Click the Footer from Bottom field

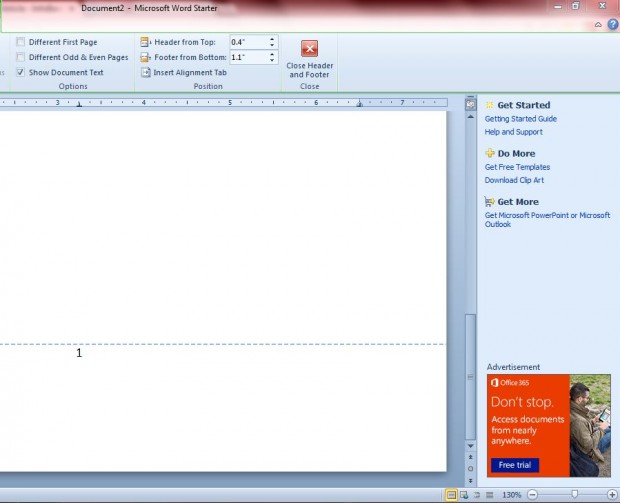[249, 57]
